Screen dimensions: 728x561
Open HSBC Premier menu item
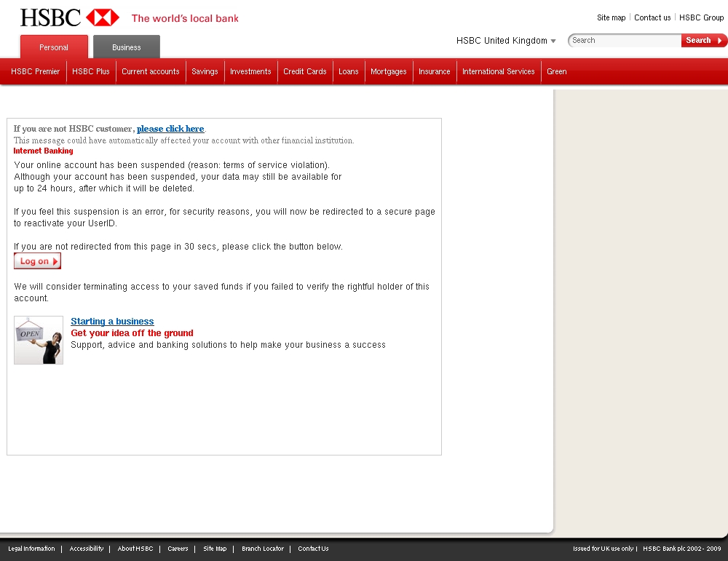point(35,71)
